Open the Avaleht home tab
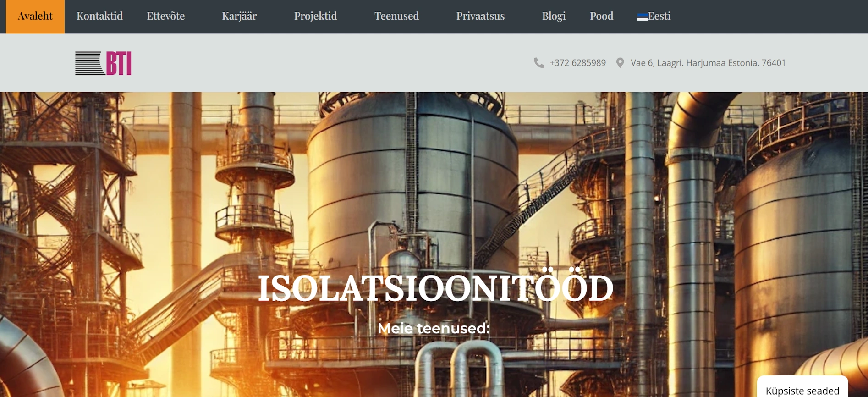Image resolution: width=868 pixels, height=397 pixels. coord(35,17)
